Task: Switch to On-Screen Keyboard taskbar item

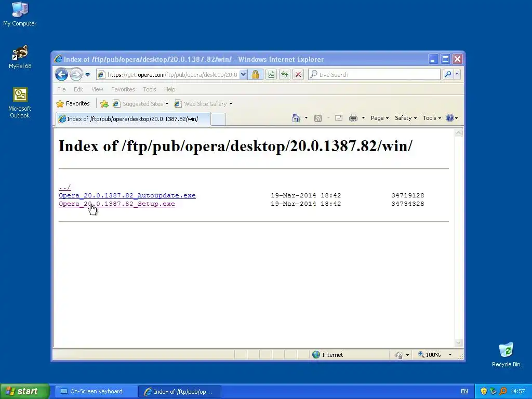Action: coord(96,392)
